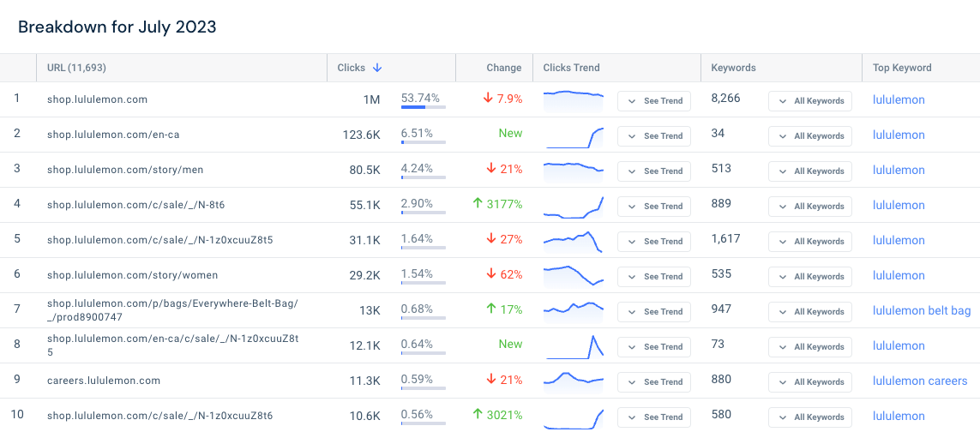The height and width of the screenshot is (432, 980).
Task: Open All Keywords next to 1,617 keywords
Action: (810, 241)
